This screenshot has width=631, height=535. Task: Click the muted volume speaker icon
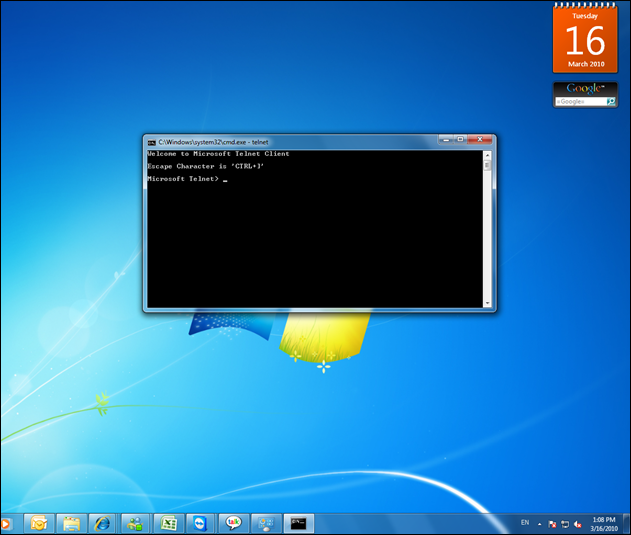[x=578, y=524]
